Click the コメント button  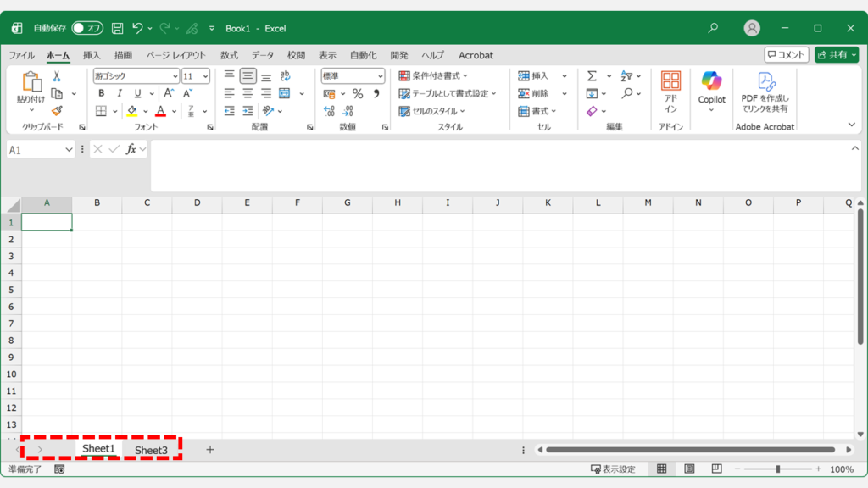coord(786,55)
